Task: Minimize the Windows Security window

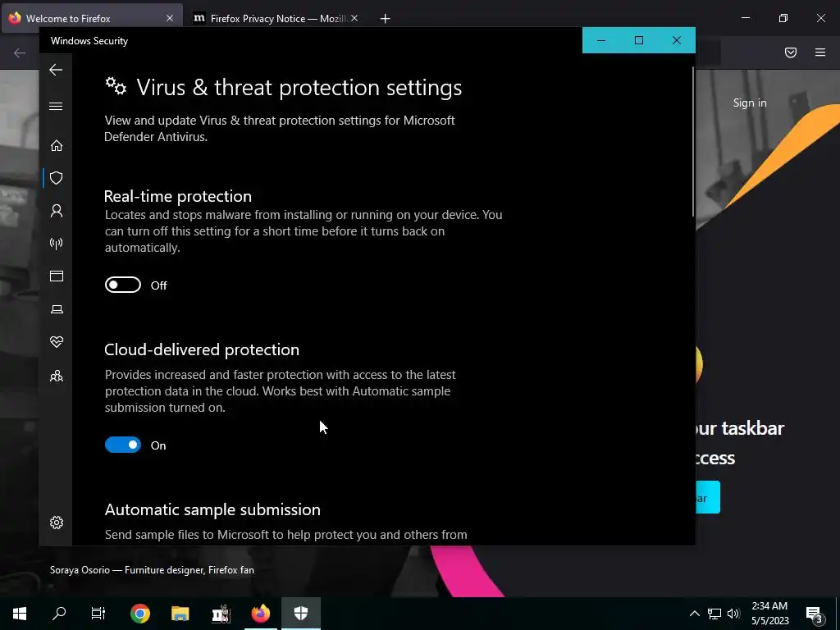Action: point(601,40)
